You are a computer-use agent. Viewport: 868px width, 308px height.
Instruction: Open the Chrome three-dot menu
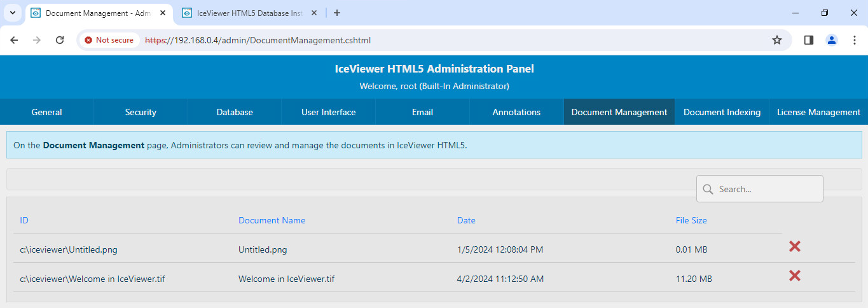pyautogui.click(x=854, y=40)
